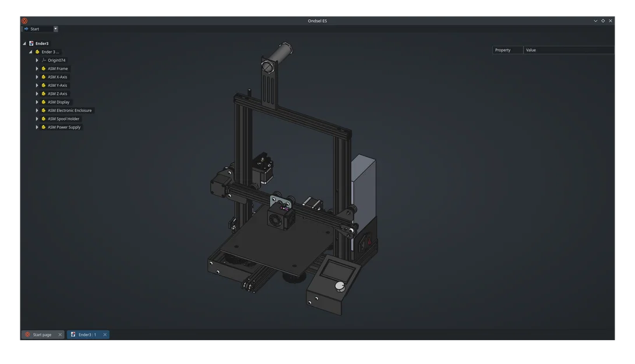The width and height of the screenshot is (635, 364).
Task: Expand the ASM Z-Axis node
Action: 37,94
